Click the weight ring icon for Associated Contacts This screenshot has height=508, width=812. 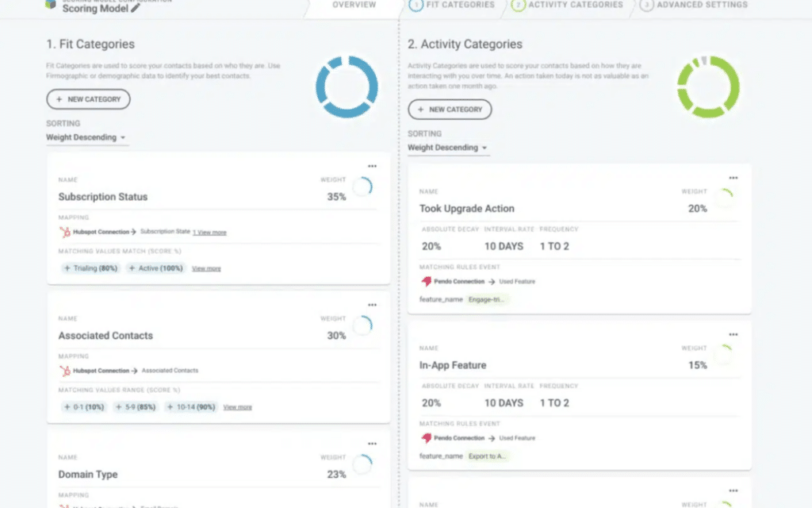(x=362, y=325)
